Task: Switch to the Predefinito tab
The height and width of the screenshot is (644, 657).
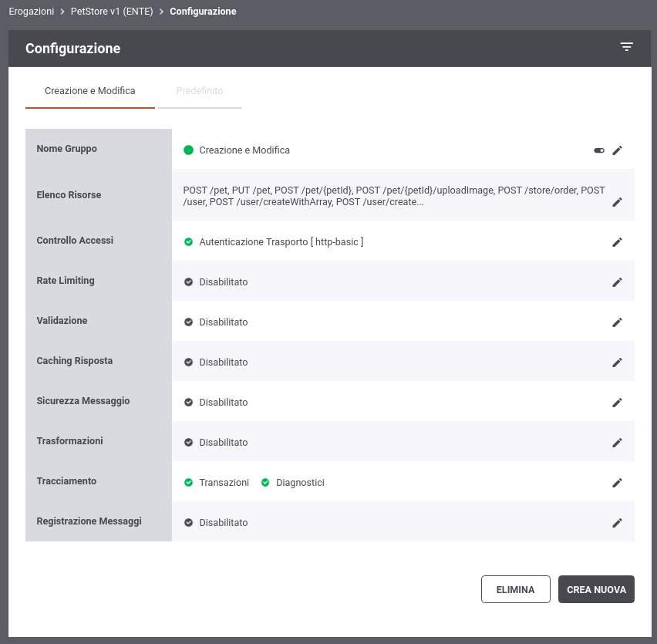Action: pyautogui.click(x=200, y=91)
